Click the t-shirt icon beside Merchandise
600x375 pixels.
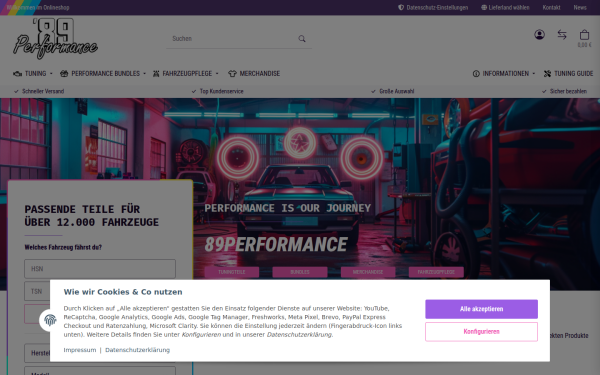point(232,73)
